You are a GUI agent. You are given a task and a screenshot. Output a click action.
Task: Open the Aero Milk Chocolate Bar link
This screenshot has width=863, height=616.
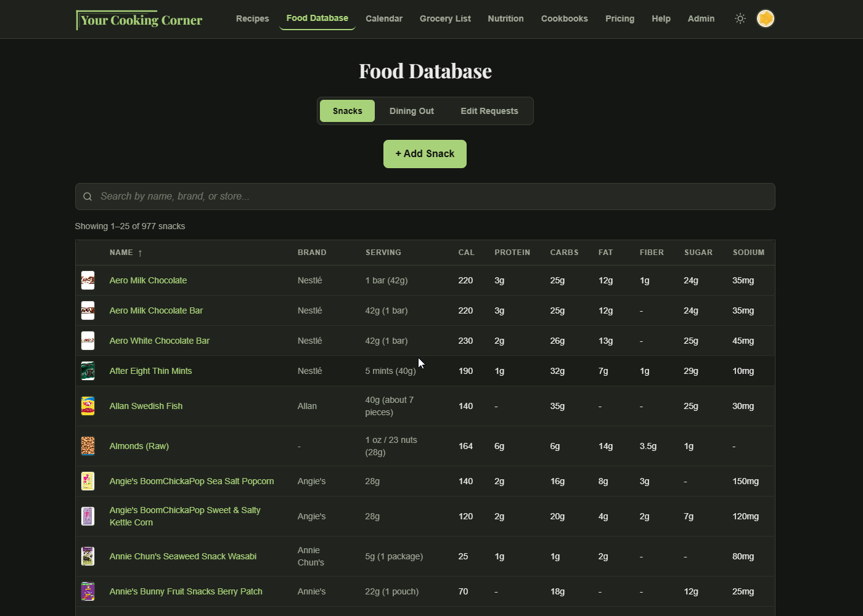tap(156, 310)
